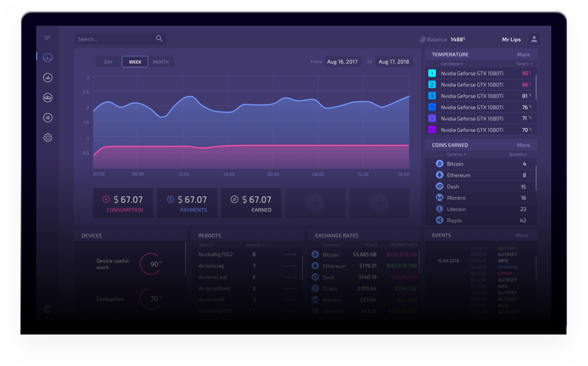Viewport: 588px width, 366px height.
Task: Click More in the Temperature panel
Action: pyautogui.click(x=523, y=55)
